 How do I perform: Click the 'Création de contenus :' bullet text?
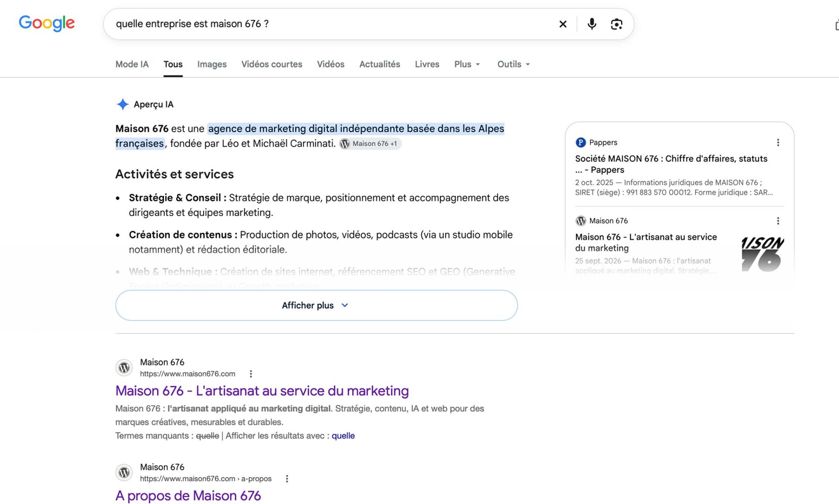point(183,235)
